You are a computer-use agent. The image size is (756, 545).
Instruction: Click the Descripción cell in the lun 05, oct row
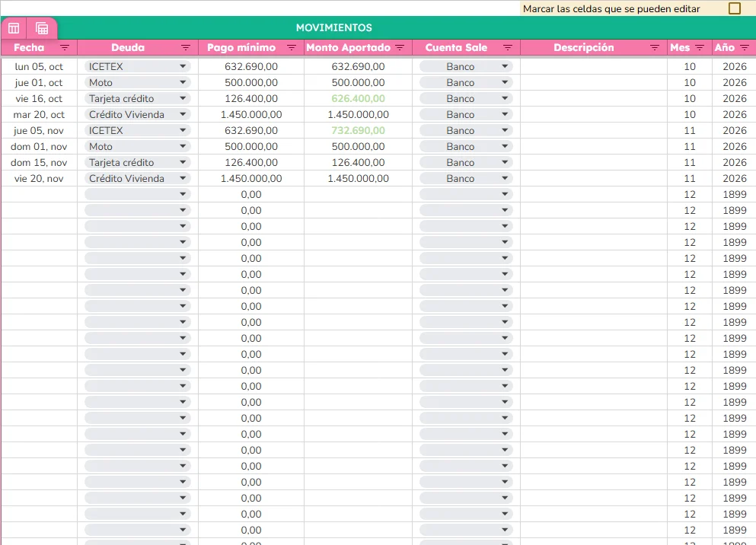pyautogui.click(x=594, y=66)
